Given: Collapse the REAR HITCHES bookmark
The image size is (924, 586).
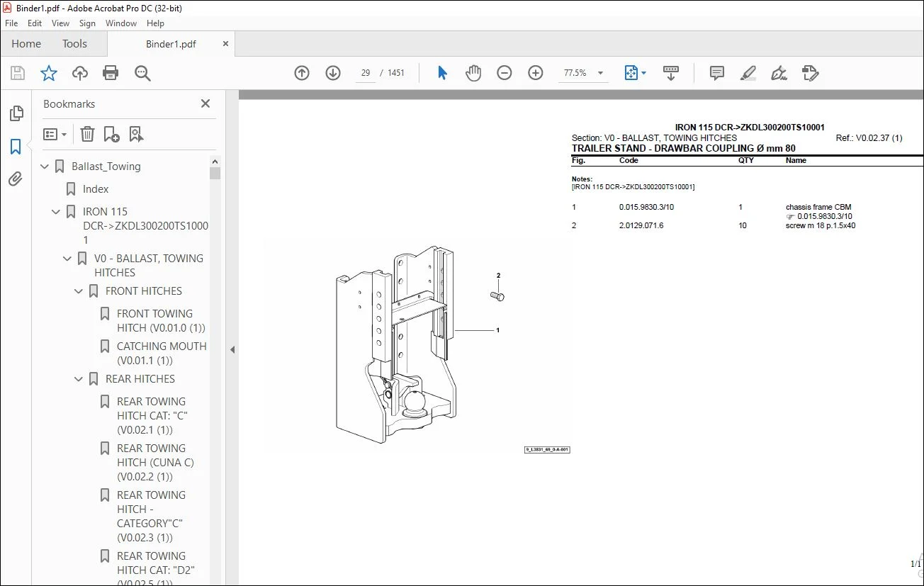Looking at the screenshot, I should [79, 379].
